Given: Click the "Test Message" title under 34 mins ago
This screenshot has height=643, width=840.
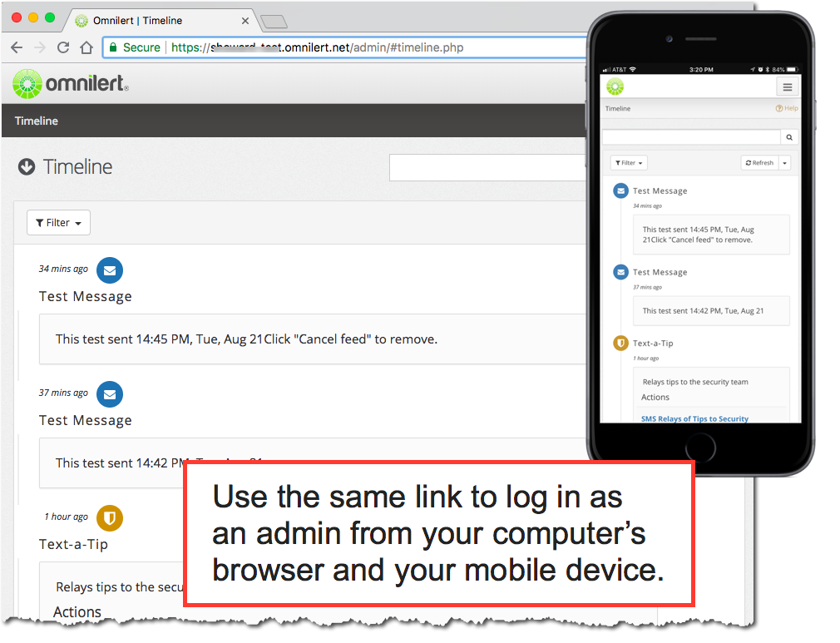Looking at the screenshot, I should (x=85, y=296).
